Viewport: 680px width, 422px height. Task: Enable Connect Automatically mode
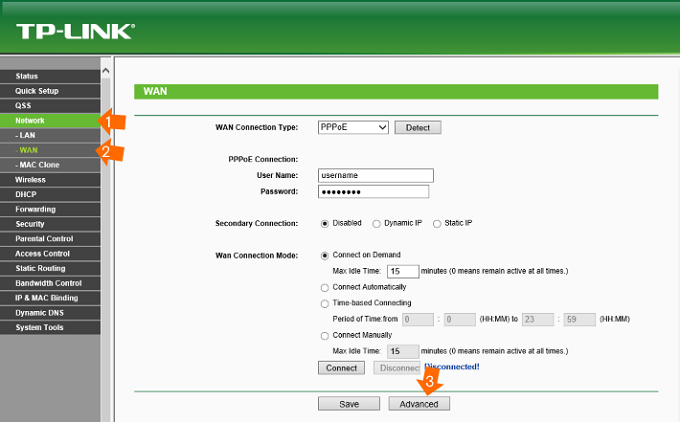[325, 287]
